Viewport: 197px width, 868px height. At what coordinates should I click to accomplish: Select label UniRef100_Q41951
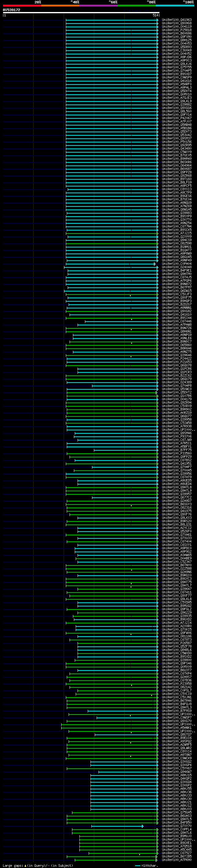[176, 464]
